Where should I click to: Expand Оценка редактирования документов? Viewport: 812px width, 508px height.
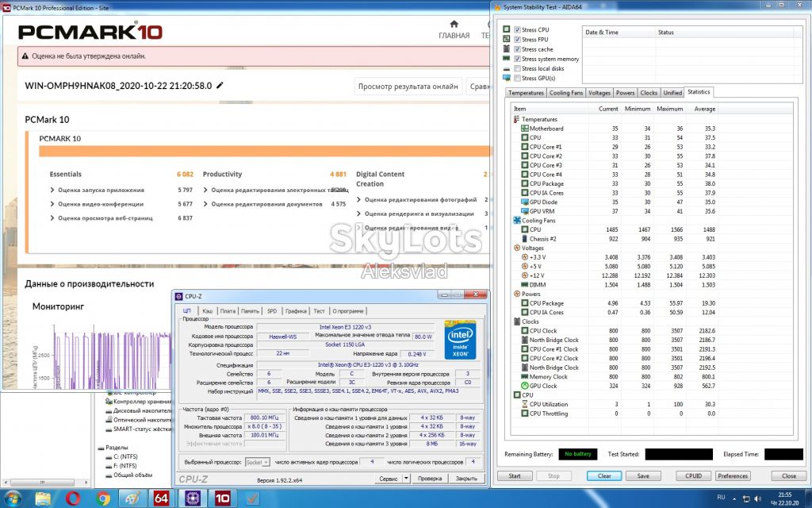tap(205, 204)
